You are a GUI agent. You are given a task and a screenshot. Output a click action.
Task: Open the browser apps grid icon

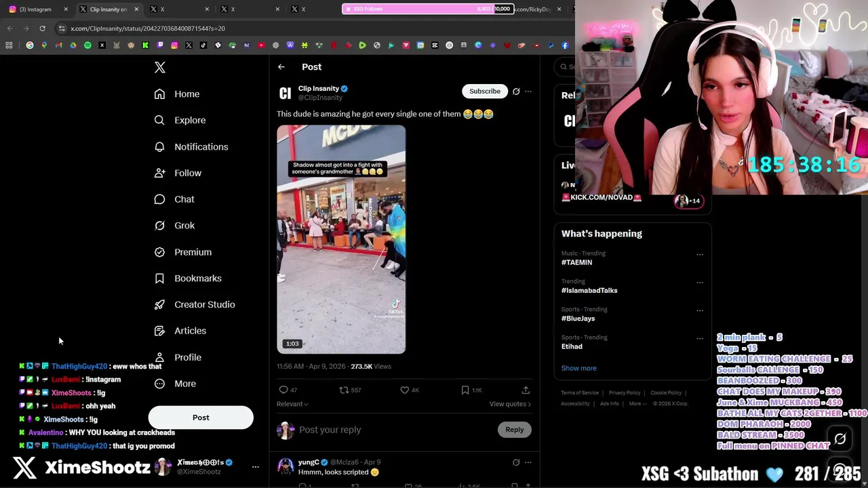(x=9, y=45)
